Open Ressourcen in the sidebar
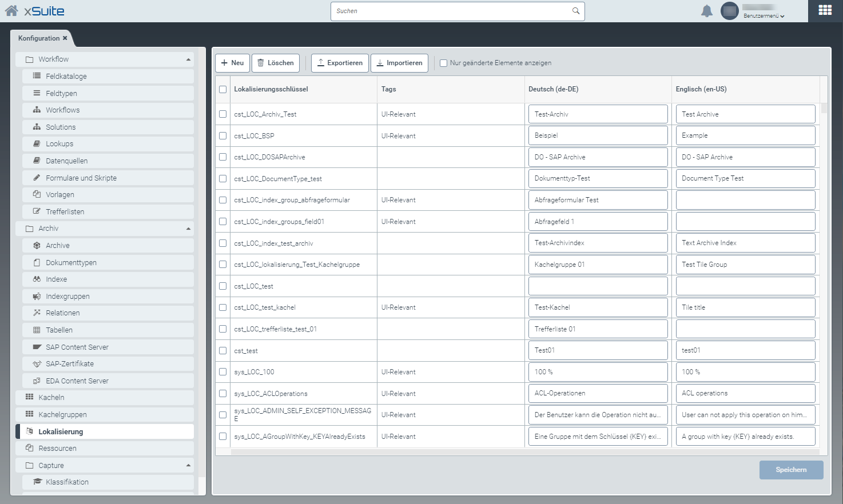843x504 pixels. [57, 448]
